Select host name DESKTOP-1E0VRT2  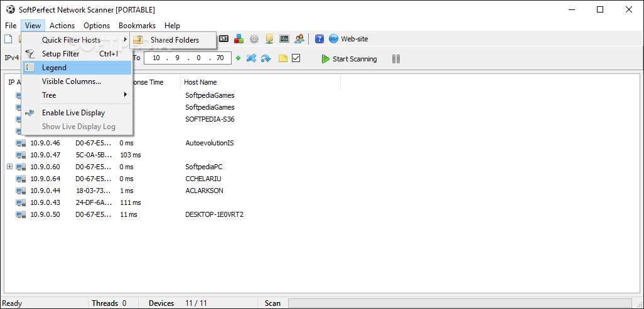[215, 214]
